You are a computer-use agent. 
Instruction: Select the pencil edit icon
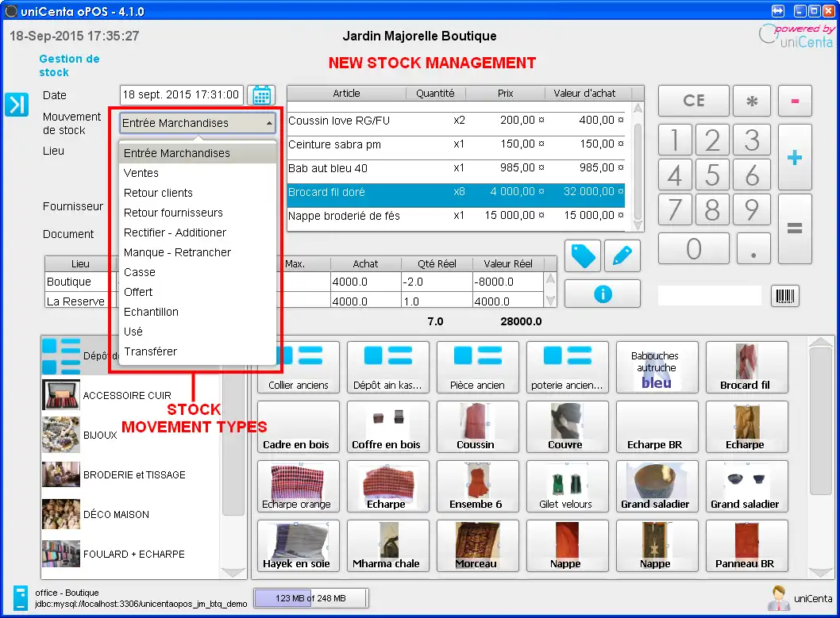point(622,255)
